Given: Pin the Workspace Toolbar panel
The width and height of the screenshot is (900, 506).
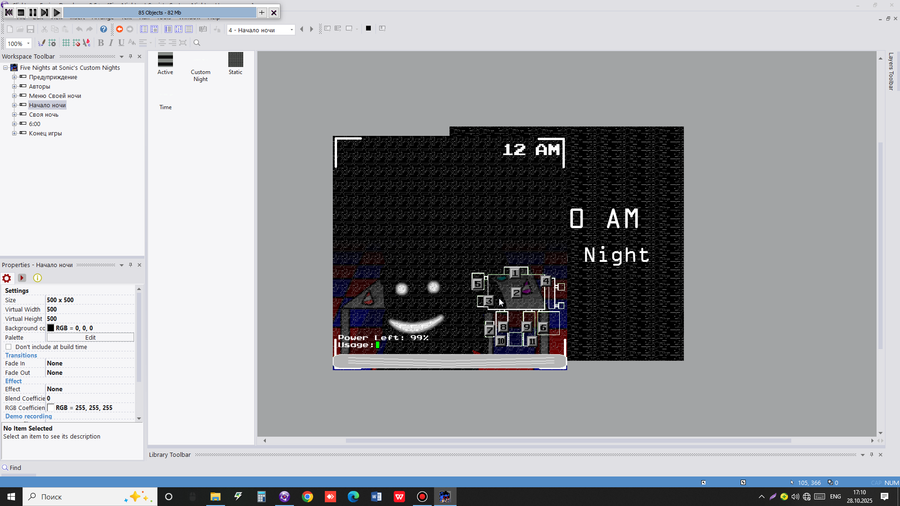Looking at the screenshot, I should 130,56.
